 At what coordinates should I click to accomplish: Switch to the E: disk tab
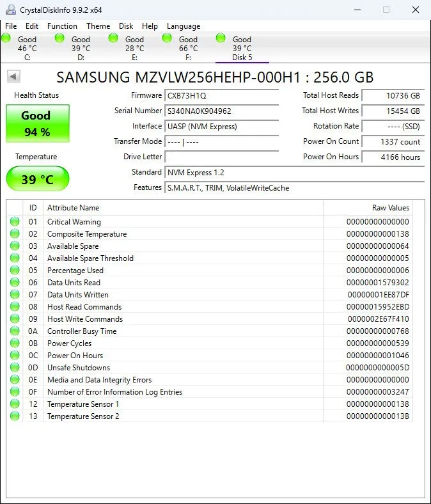click(x=134, y=48)
